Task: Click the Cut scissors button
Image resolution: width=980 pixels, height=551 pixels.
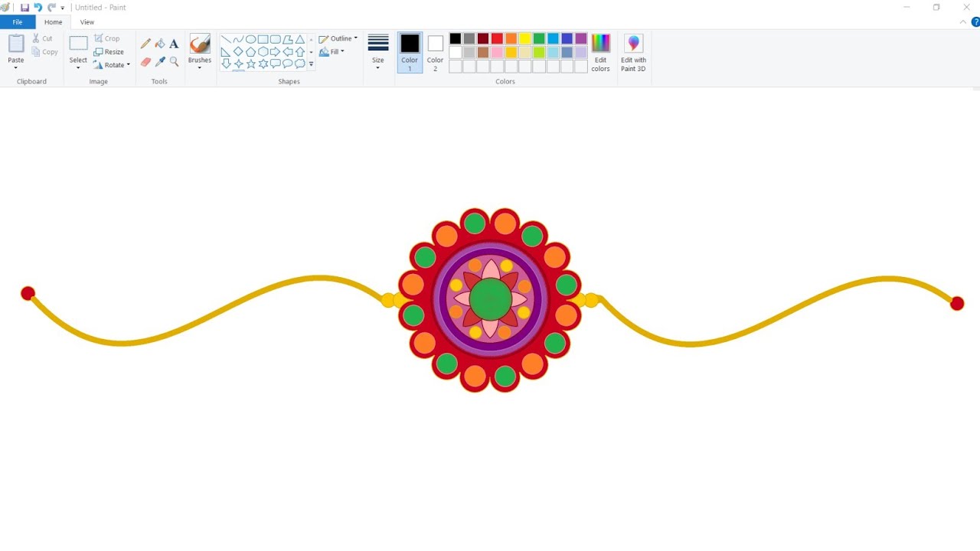Action: point(43,38)
